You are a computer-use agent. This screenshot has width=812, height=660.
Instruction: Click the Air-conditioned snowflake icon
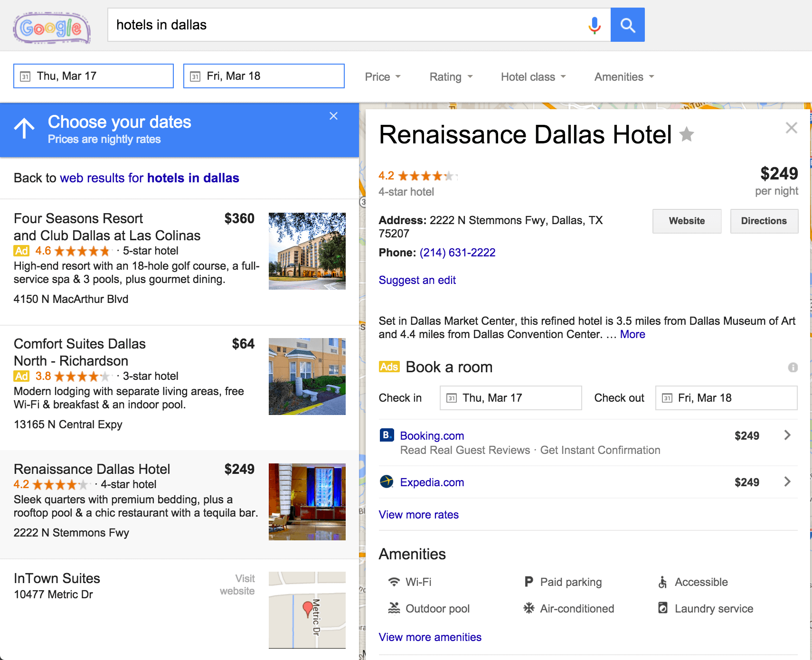529,608
